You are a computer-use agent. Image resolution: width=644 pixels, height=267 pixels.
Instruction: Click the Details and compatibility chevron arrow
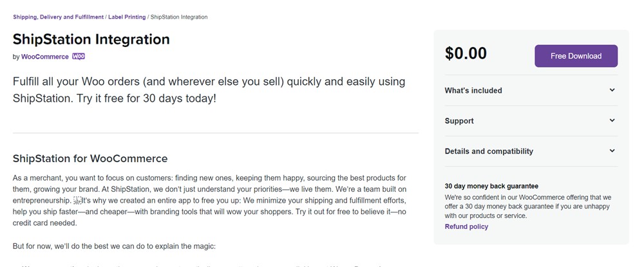pyautogui.click(x=612, y=151)
